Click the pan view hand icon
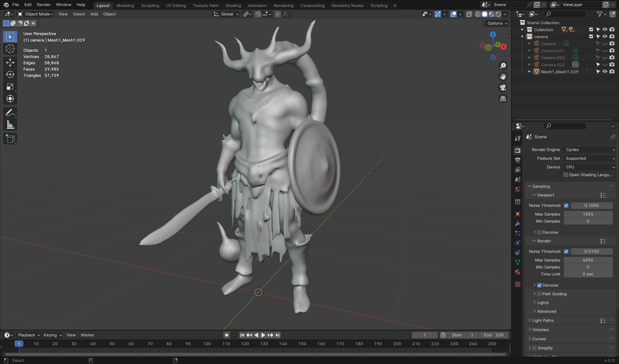 coord(503,77)
